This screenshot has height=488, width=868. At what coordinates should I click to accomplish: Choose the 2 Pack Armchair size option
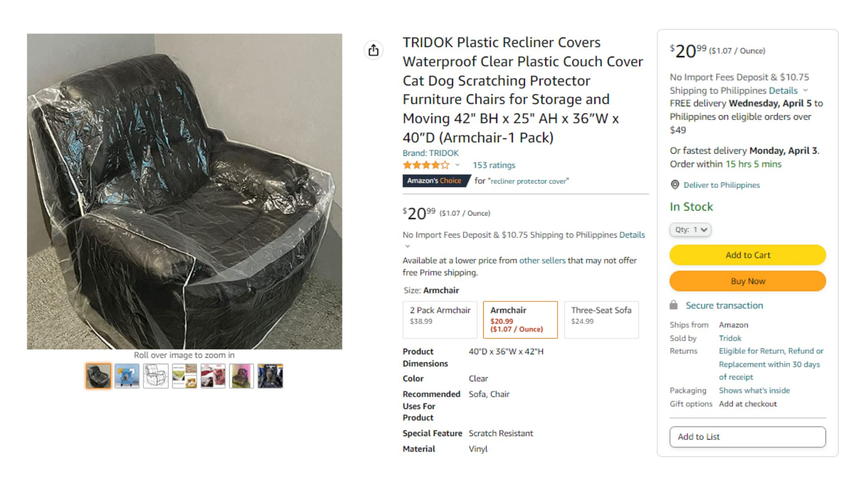(x=440, y=320)
